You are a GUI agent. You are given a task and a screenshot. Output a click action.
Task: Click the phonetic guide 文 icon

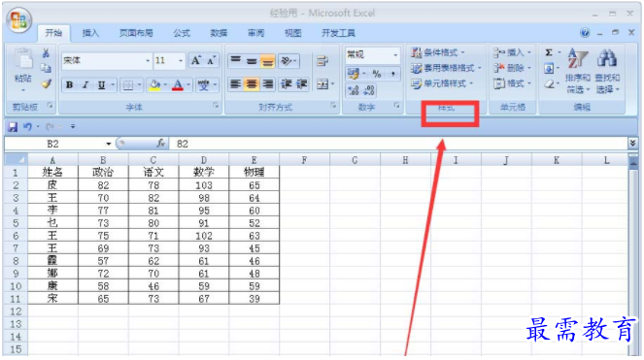click(x=203, y=85)
